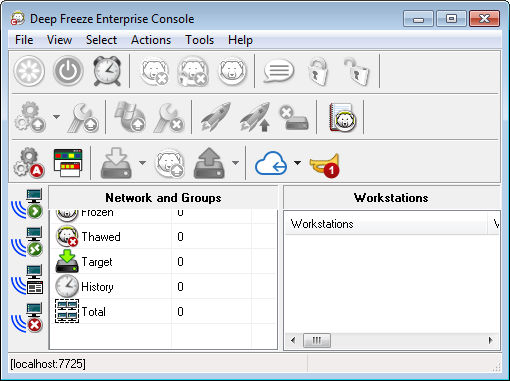Open the File menu
Viewport: 510px width, 381px height.
(24, 40)
